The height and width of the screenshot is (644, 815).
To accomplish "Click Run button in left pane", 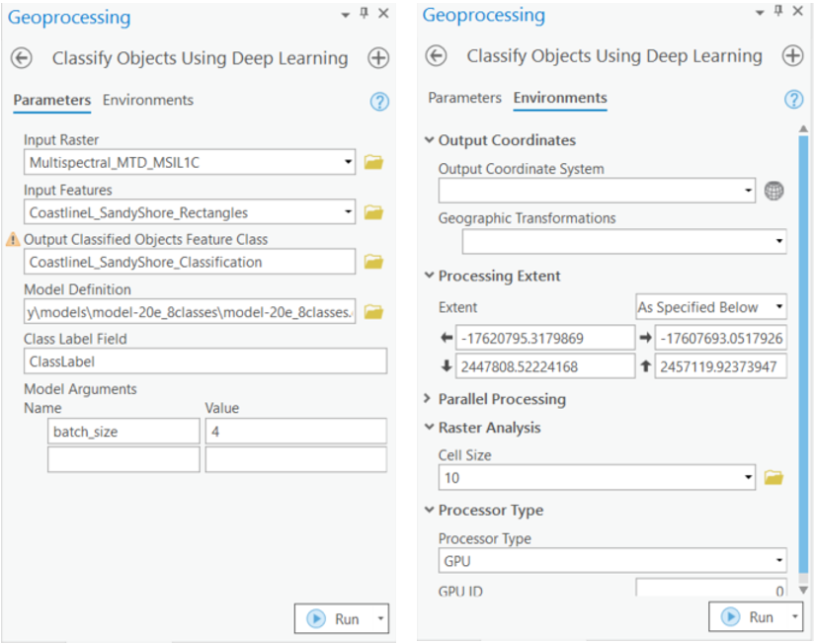I will [336, 619].
